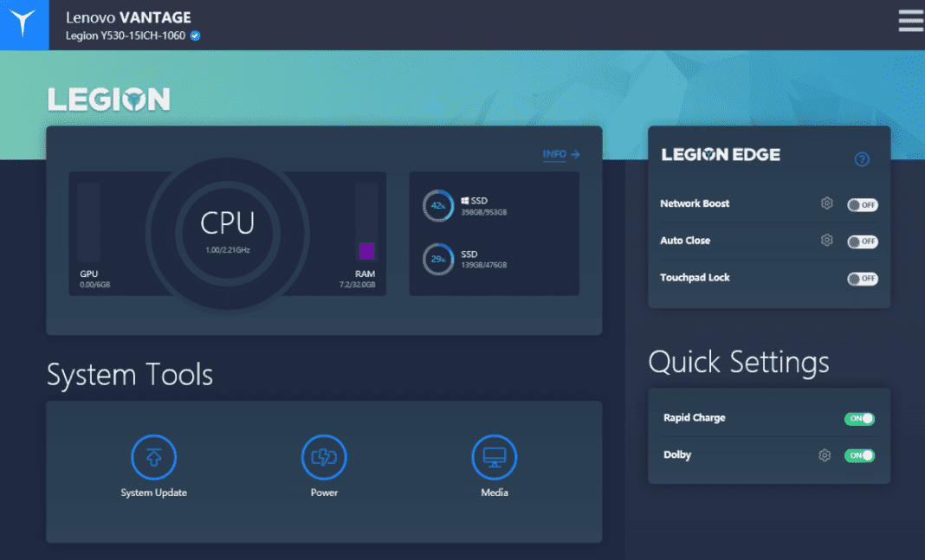Click the RAM usage bar
This screenshot has width=925, height=560.
pos(366,222)
